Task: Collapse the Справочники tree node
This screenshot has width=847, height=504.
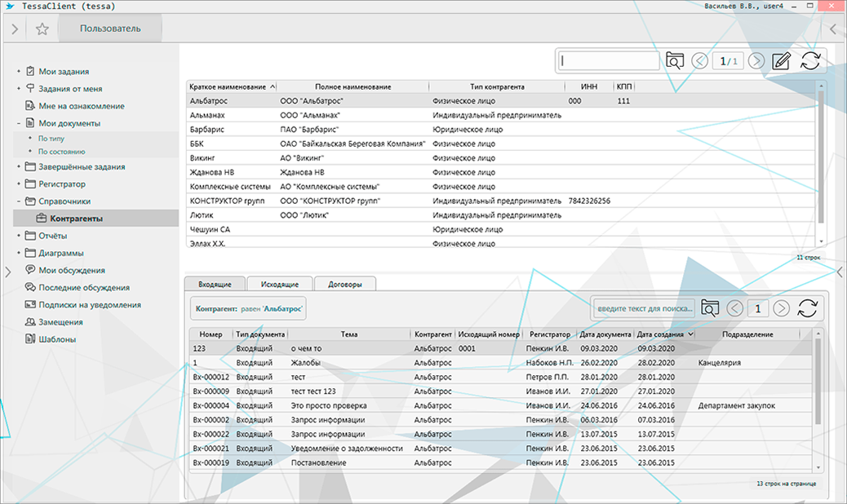Action: (18, 201)
